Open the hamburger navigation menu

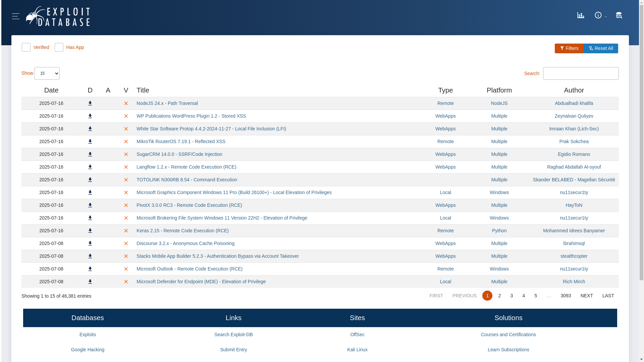16,16
